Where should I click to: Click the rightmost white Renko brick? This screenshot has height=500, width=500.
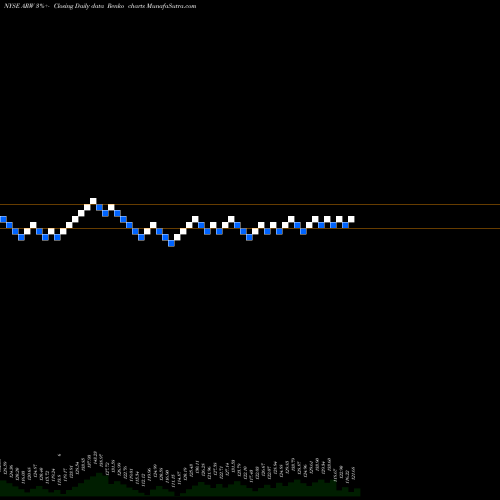coord(351,219)
